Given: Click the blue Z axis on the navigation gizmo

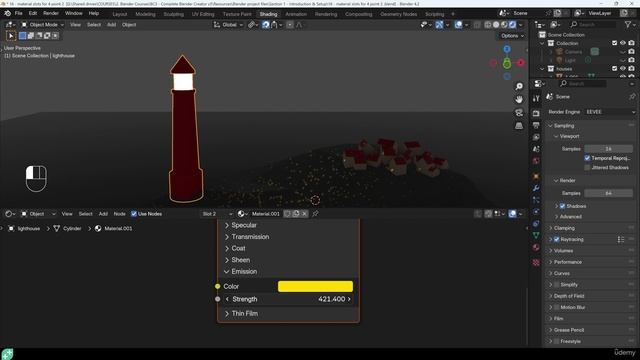Looking at the screenshot, I should tap(507, 49).
